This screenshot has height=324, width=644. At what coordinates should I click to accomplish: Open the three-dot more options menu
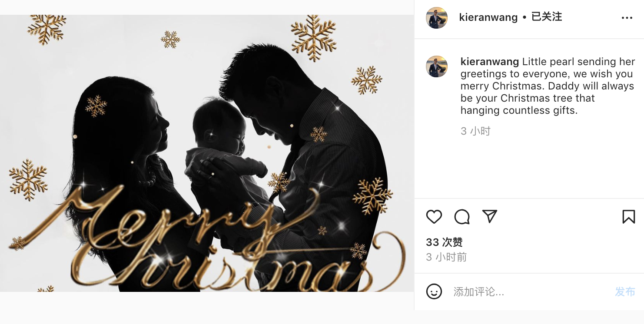click(627, 18)
